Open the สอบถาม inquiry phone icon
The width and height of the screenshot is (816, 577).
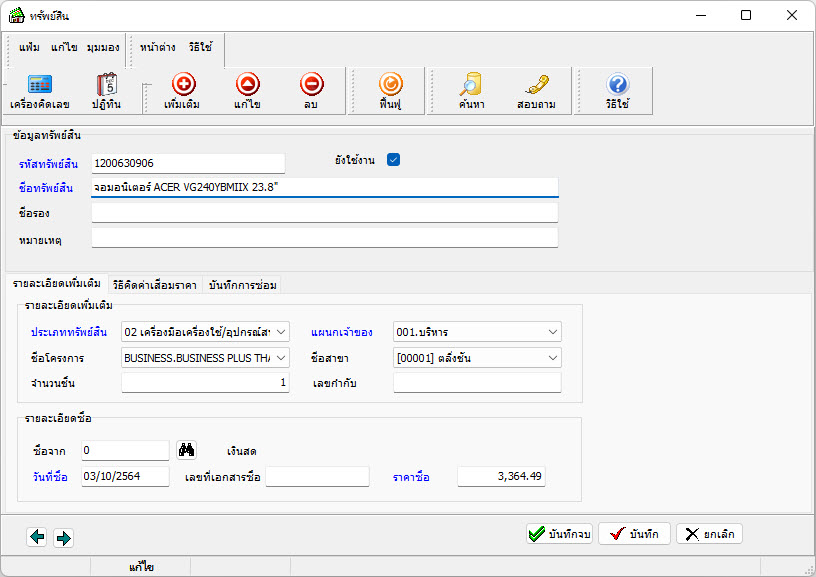(537, 91)
